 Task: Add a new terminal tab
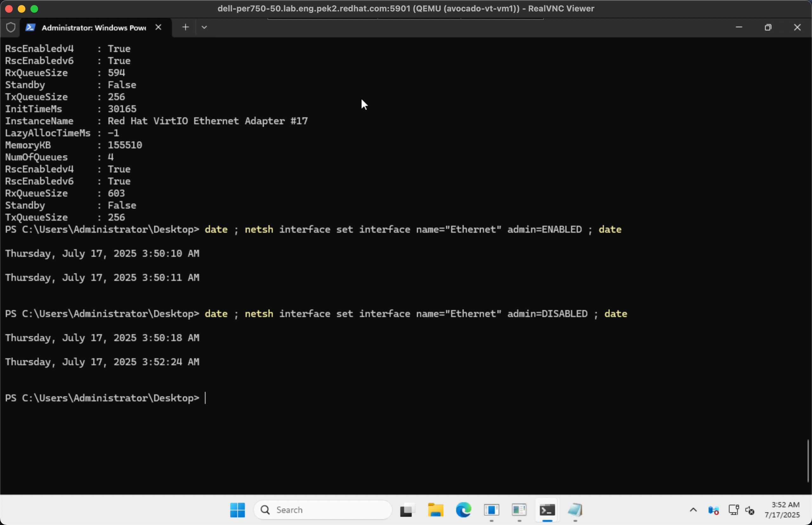tap(185, 27)
